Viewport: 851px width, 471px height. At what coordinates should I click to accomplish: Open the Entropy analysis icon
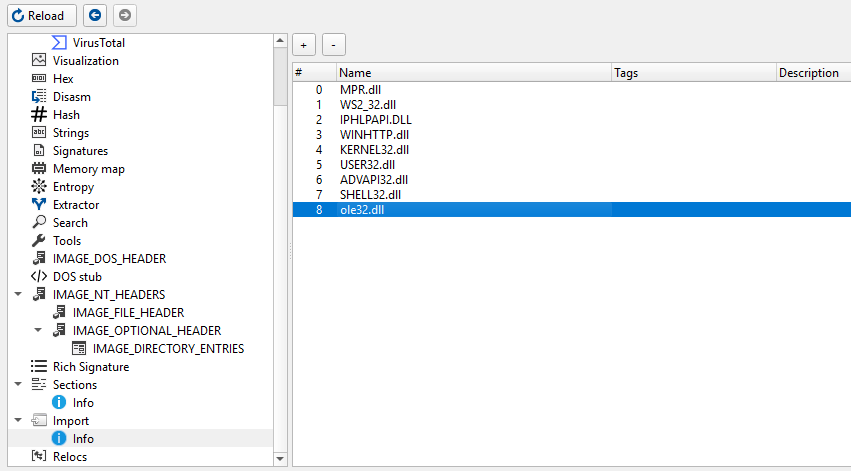[39, 187]
